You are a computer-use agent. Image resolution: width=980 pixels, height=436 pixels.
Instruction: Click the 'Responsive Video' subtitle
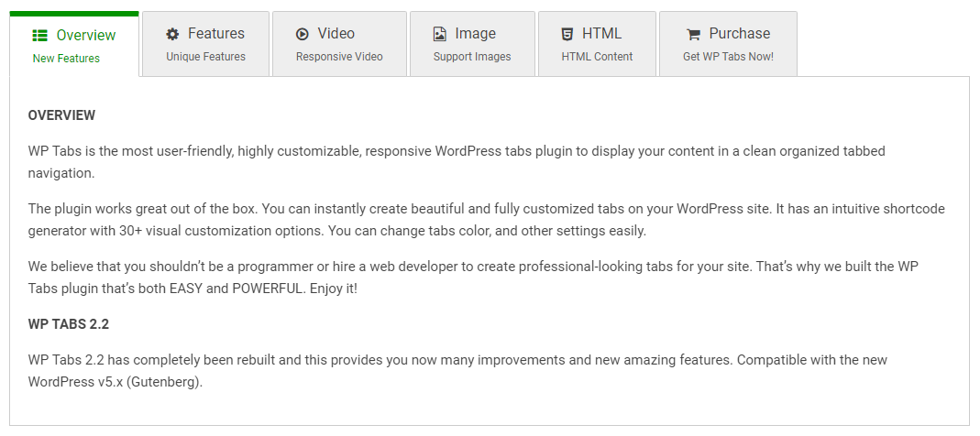339,57
